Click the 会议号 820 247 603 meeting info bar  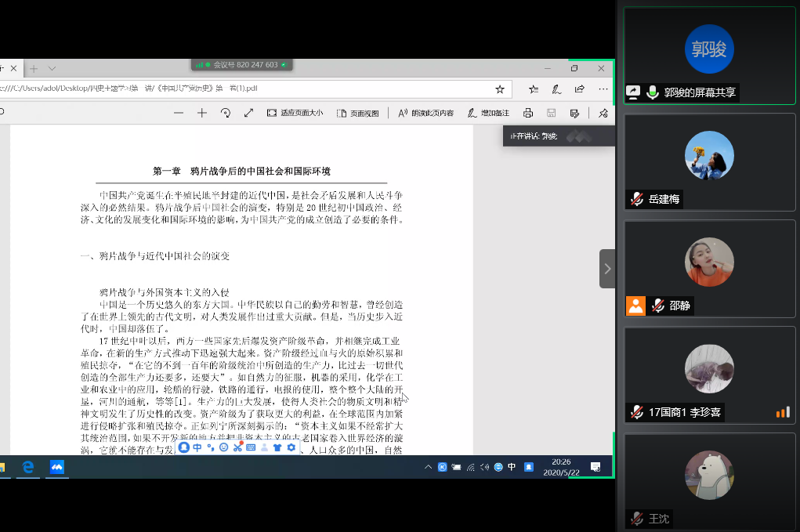(241, 65)
